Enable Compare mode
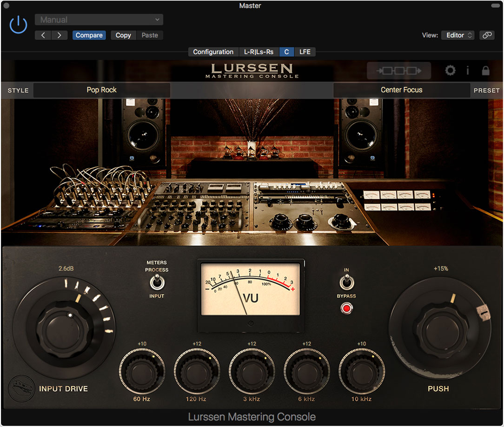 pyautogui.click(x=89, y=35)
